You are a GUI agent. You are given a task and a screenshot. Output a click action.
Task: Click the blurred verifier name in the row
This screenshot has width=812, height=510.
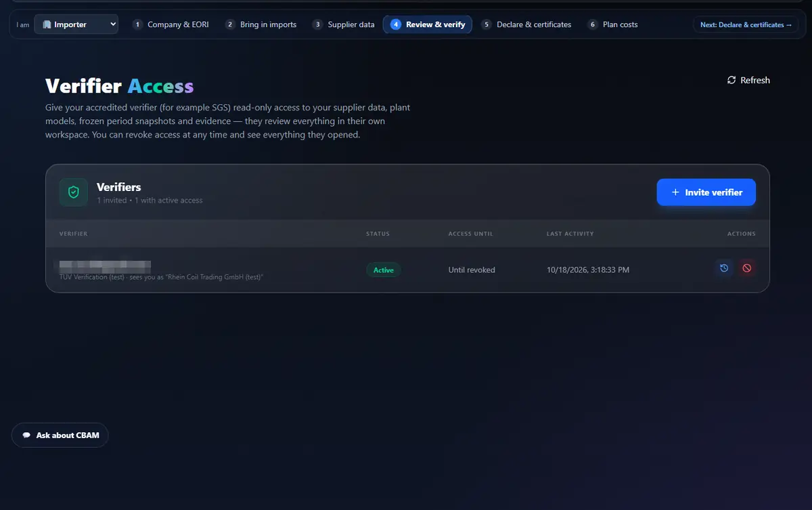pyautogui.click(x=105, y=265)
